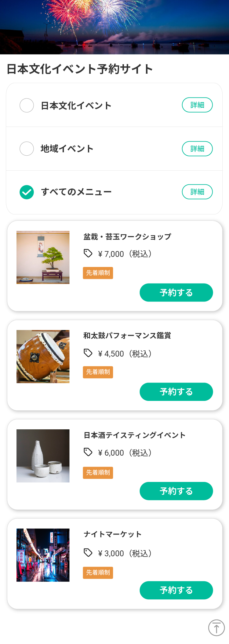Image resolution: width=229 pixels, height=644 pixels.
Task: Choose the 日本文化イベント menu label
Action: [x=76, y=106]
